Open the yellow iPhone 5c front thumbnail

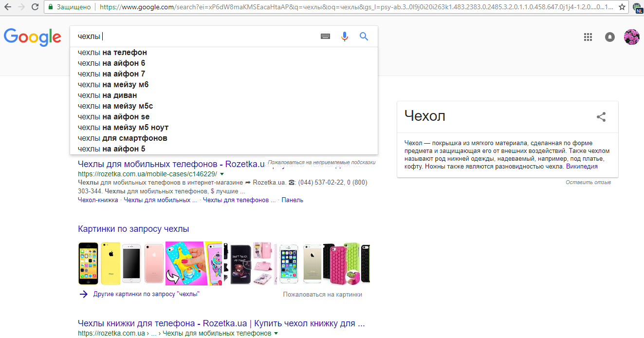pos(89,263)
